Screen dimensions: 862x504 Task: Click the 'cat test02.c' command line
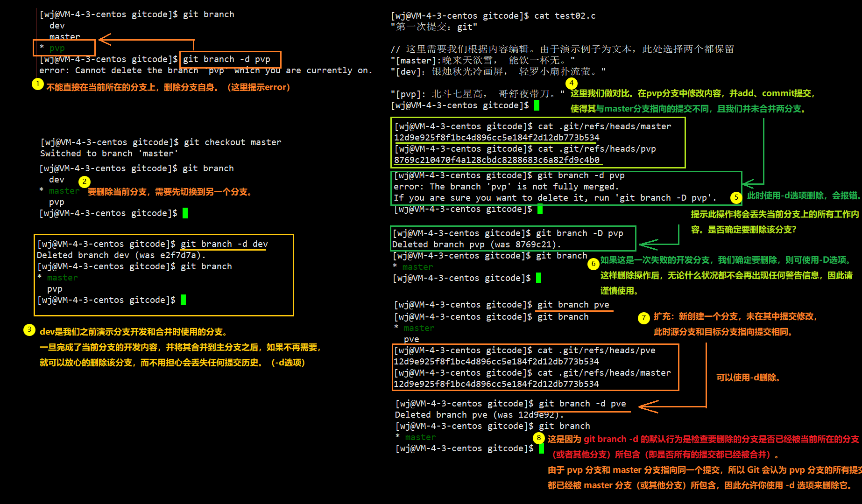493,16
